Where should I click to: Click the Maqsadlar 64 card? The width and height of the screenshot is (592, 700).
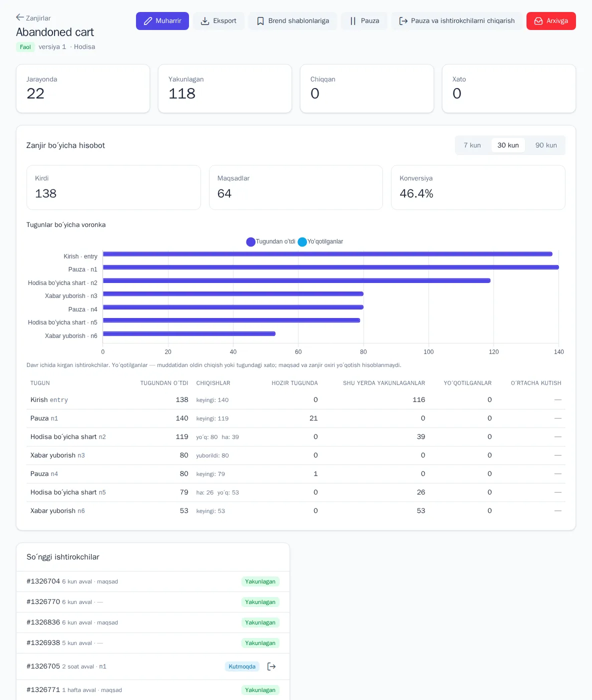click(296, 187)
